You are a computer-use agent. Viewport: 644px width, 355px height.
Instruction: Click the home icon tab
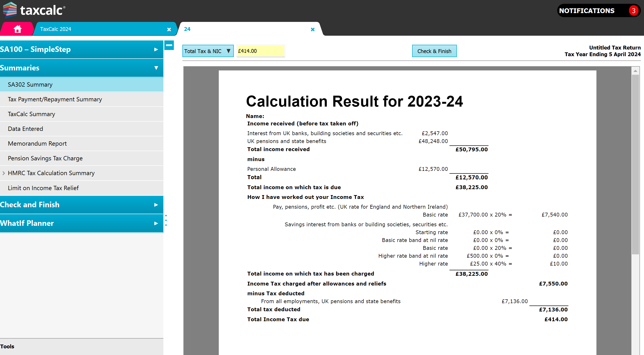pos(17,29)
